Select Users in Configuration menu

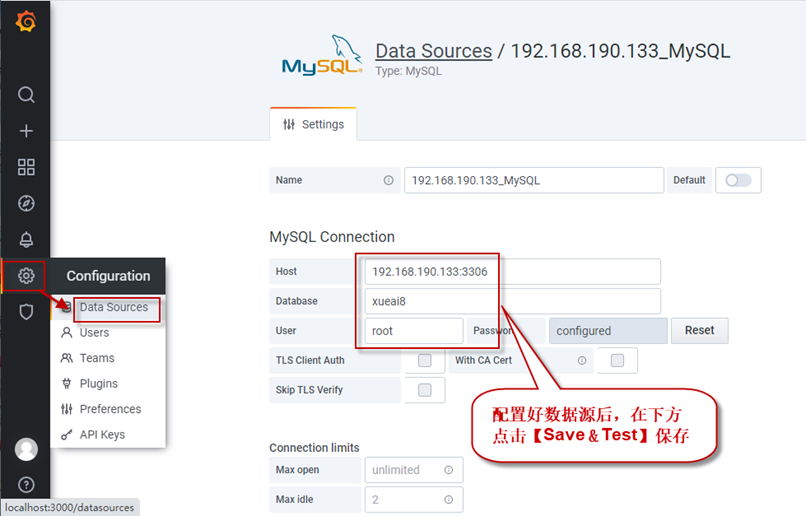(x=95, y=333)
